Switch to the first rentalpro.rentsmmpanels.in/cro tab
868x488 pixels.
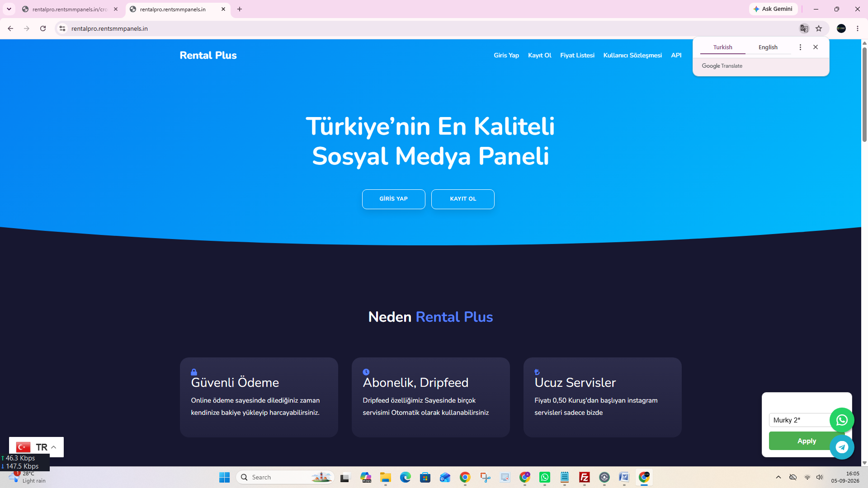tap(70, 9)
